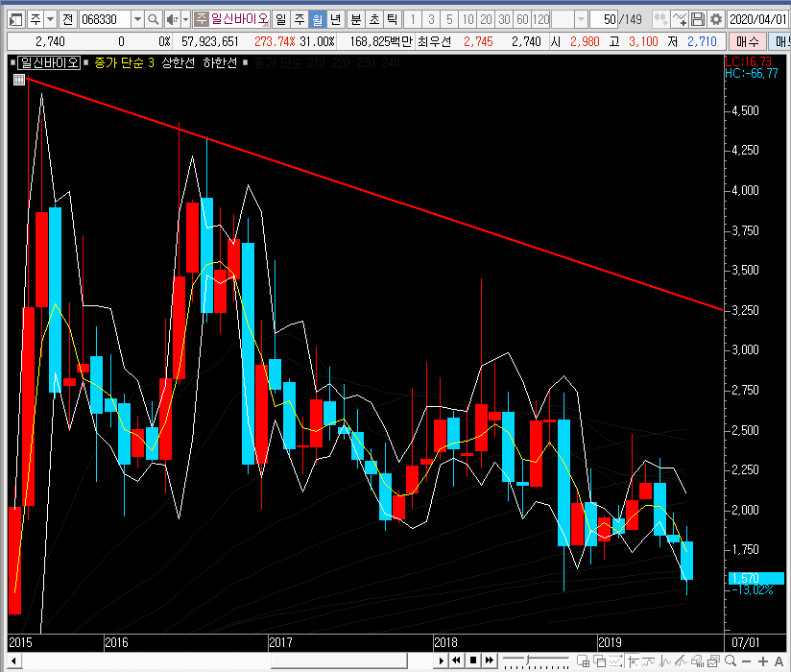Click the panel layout icon at toolbar start
The image size is (791, 672).
15,19
